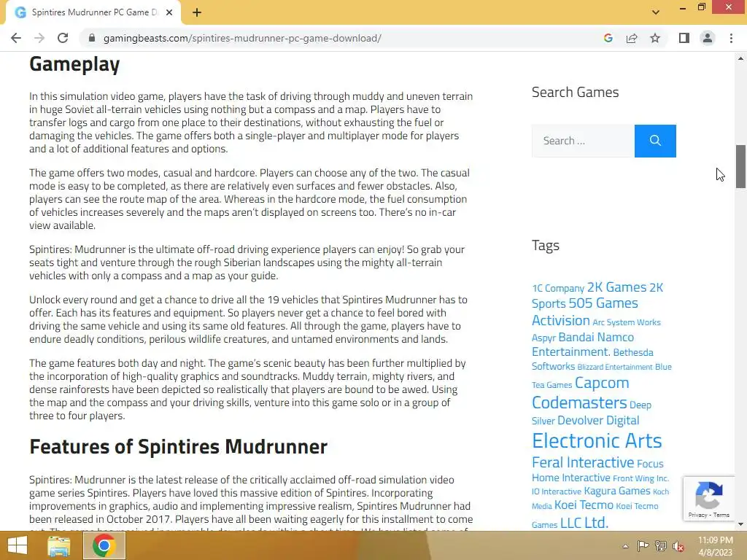Go back to the previous page
This screenshot has height=560, width=747.
pos(16,38)
